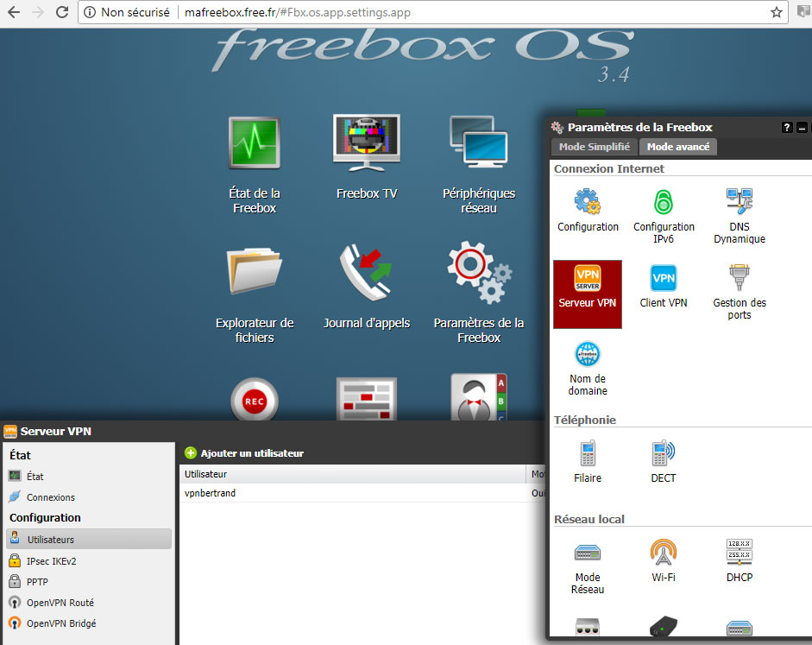The image size is (812, 645).
Task: Bookmark this page with the star icon
Action: click(x=776, y=12)
